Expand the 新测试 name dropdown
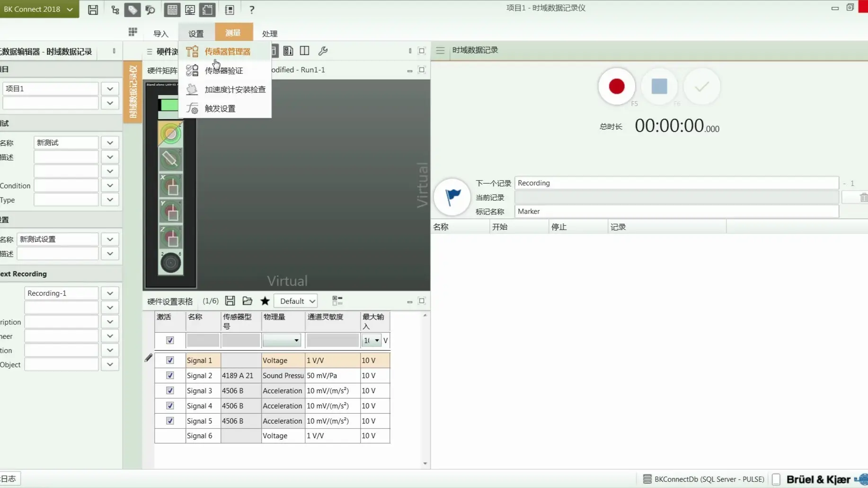Viewport: 868px width, 488px height. pos(110,142)
